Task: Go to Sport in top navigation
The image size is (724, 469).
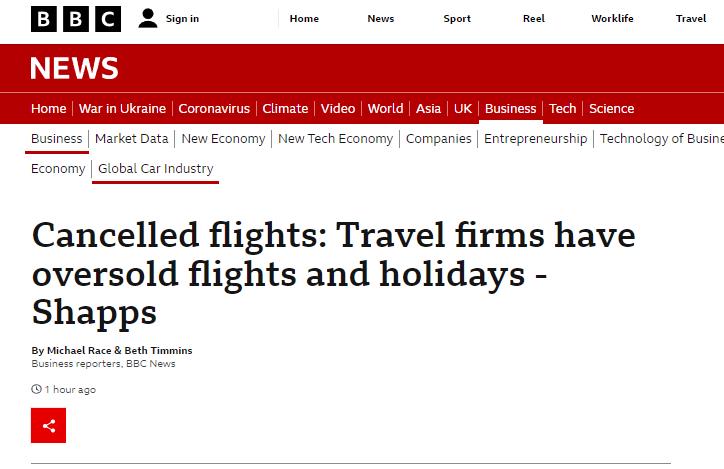Action: pyautogui.click(x=457, y=19)
